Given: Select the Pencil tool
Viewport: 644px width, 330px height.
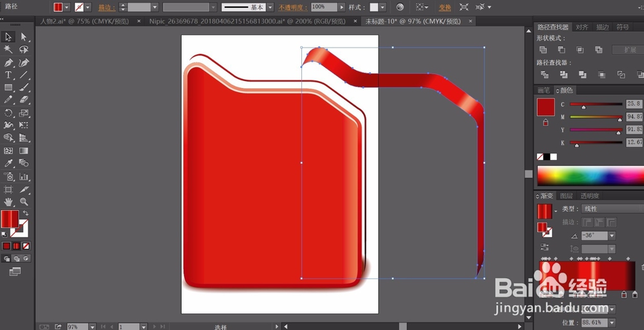Looking at the screenshot, I should [8, 100].
